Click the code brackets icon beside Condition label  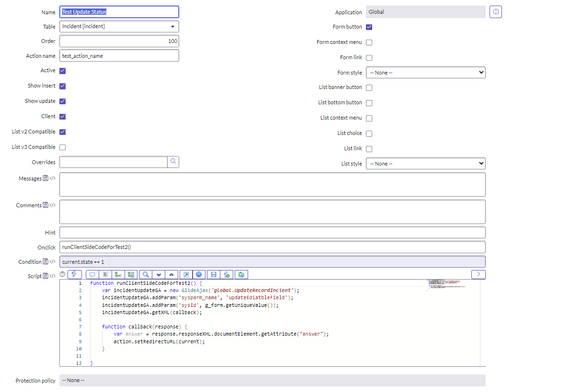(x=52, y=261)
